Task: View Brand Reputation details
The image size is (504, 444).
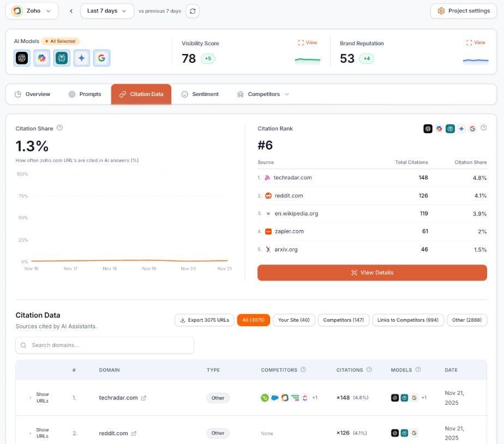Action: (x=476, y=43)
